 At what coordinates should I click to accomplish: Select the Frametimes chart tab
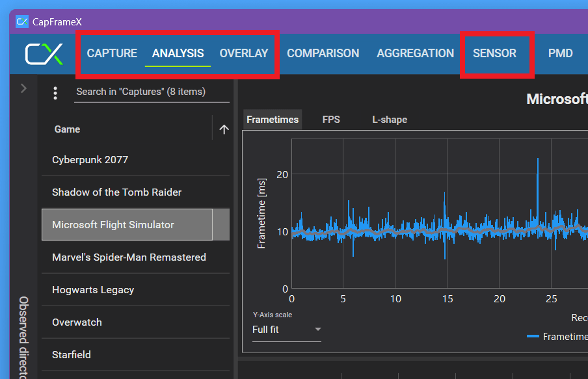[x=273, y=120]
